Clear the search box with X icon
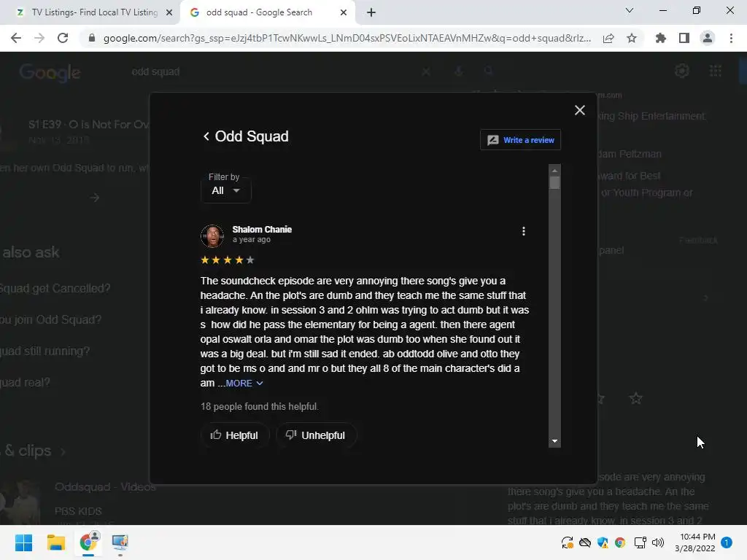 (426, 71)
